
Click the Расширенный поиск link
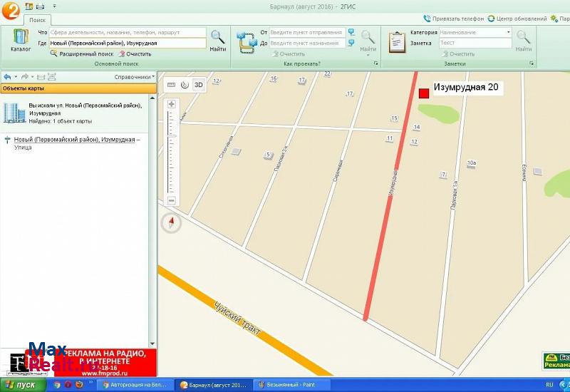click(86, 53)
